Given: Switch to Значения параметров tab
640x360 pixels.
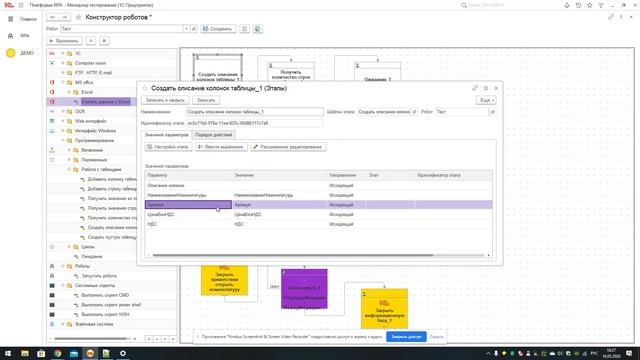Looking at the screenshot, I should (x=167, y=135).
